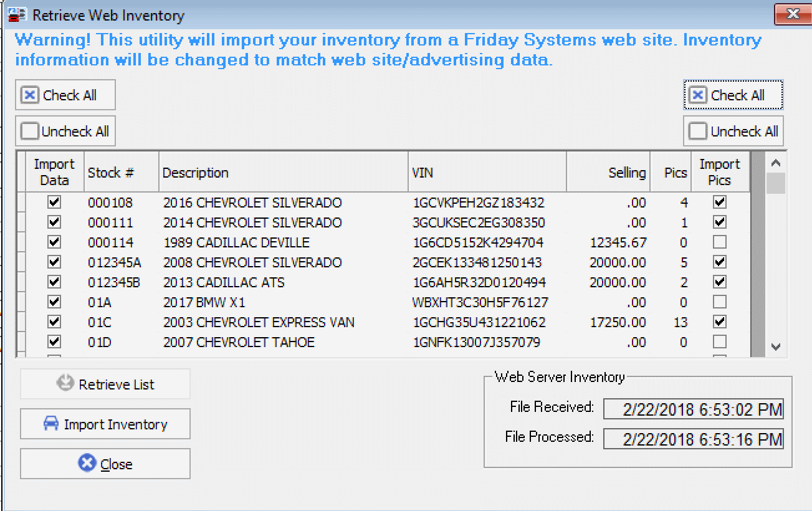
Task: Enable Import Pics for 2007 Chevrolet Tahoe
Action: [719, 341]
